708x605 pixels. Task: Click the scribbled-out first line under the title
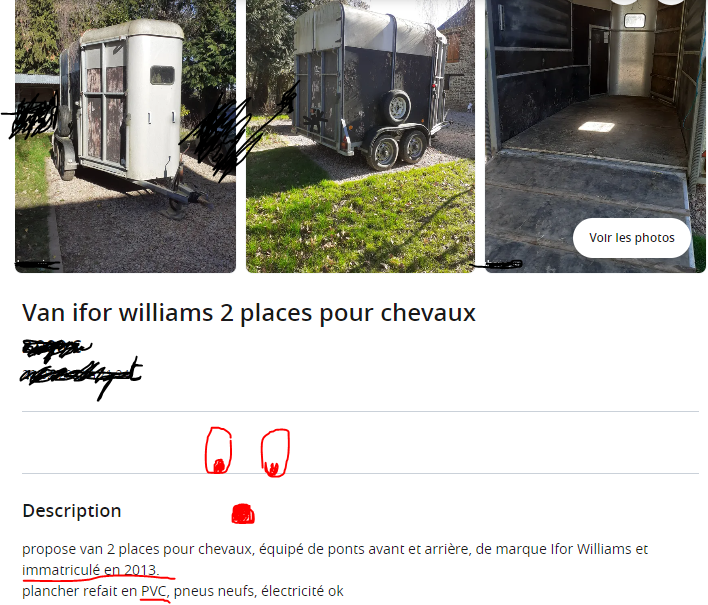click(x=56, y=349)
